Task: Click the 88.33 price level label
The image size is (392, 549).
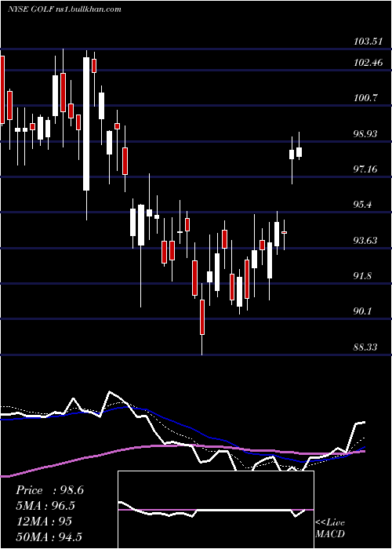Action: (365, 347)
